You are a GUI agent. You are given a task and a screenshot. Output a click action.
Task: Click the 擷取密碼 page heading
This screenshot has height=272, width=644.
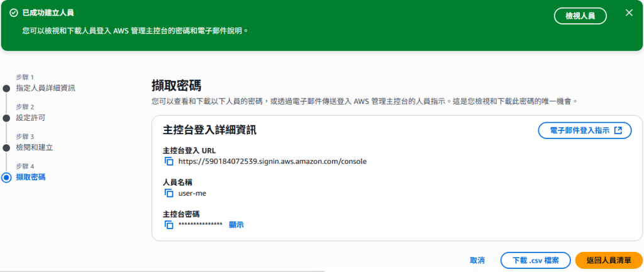coord(176,87)
